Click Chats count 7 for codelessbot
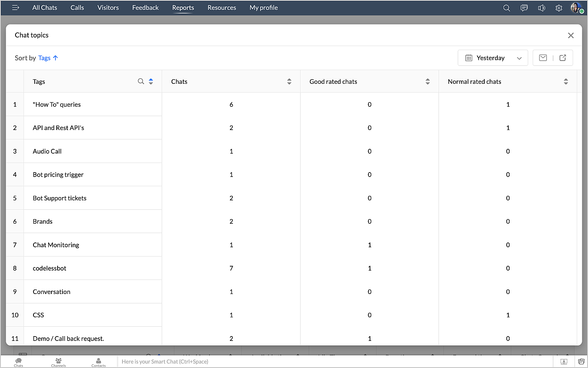 [231, 268]
